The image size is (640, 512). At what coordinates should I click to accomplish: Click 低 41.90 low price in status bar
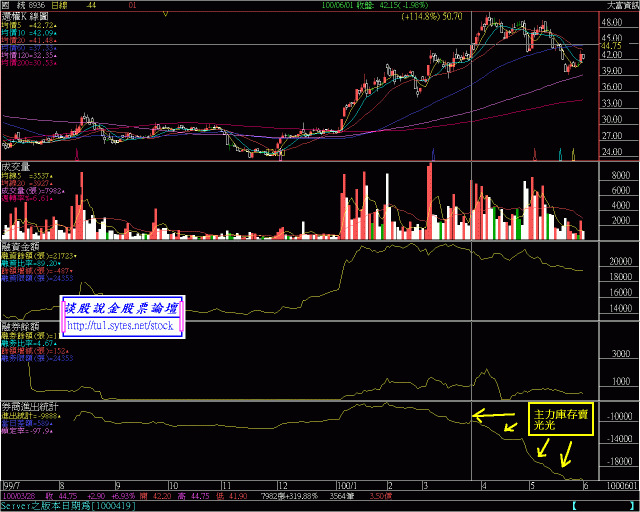[232, 496]
